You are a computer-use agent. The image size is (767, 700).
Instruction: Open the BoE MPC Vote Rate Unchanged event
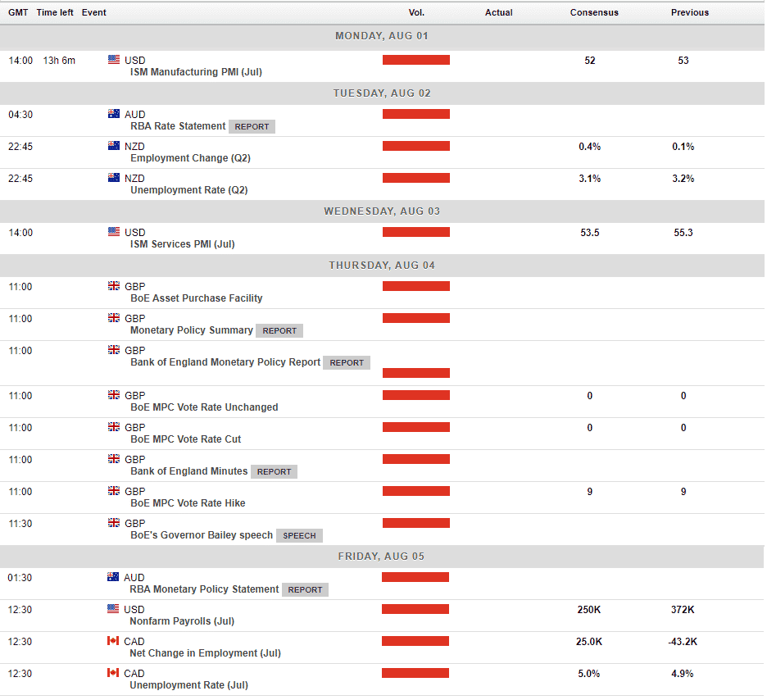(x=204, y=407)
